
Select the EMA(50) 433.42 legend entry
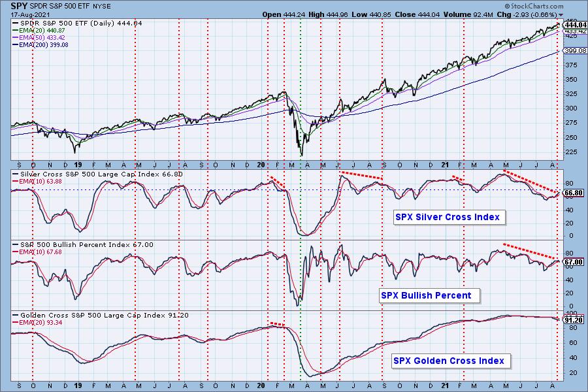pos(39,37)
